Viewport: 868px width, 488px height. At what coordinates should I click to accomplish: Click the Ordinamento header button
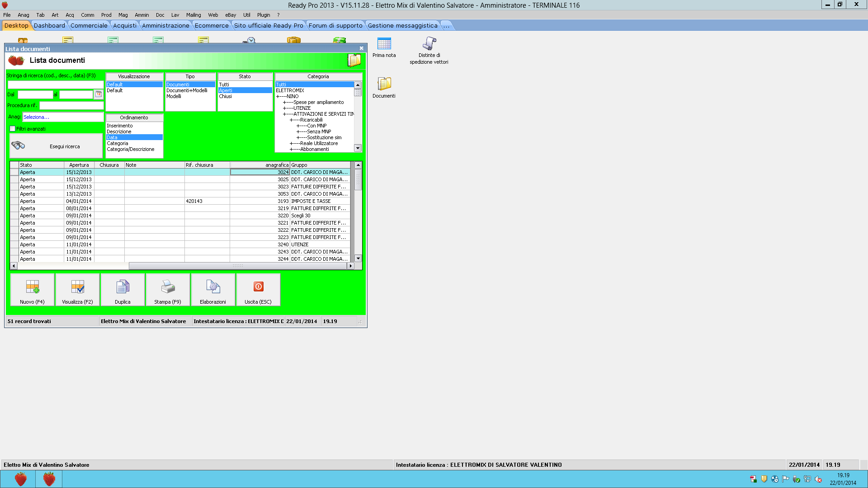point(134,118)
